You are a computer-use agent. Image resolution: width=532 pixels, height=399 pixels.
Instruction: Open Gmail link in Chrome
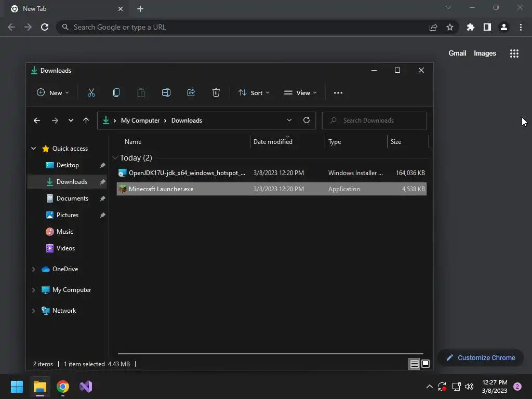457,54
